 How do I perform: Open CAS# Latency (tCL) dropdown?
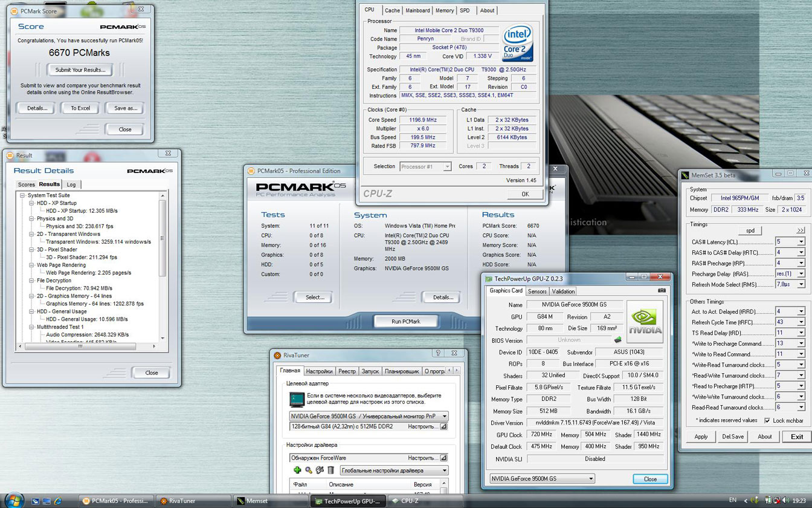(801, 242)
